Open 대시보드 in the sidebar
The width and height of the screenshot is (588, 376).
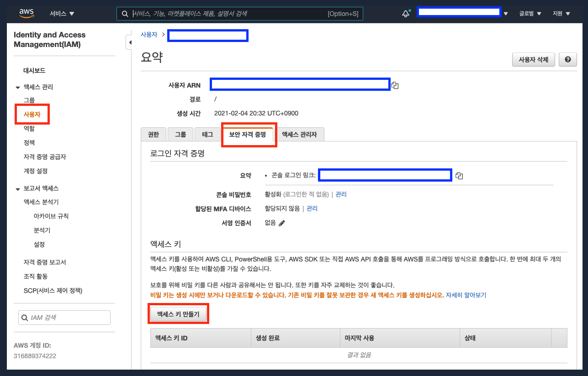(34, 71)
